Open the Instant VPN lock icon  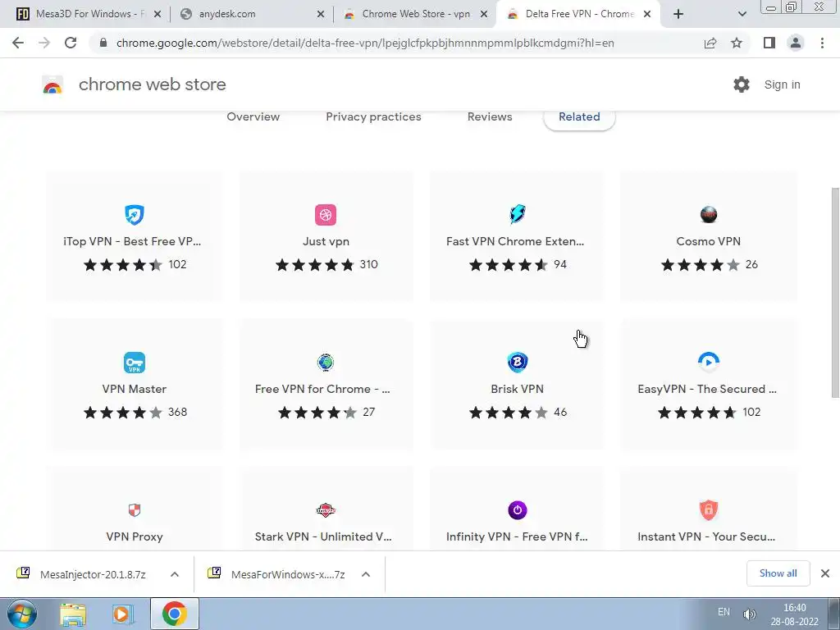709,510
